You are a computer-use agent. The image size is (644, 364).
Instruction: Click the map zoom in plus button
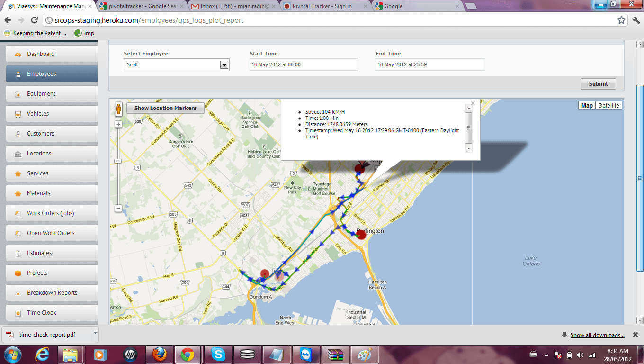pos(118,125)
